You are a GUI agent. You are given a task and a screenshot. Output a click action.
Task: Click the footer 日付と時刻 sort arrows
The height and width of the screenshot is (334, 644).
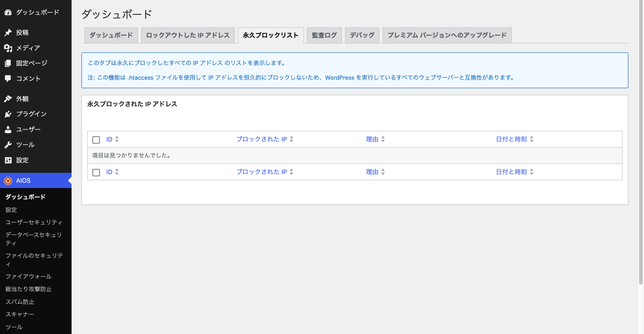point(532,172)
